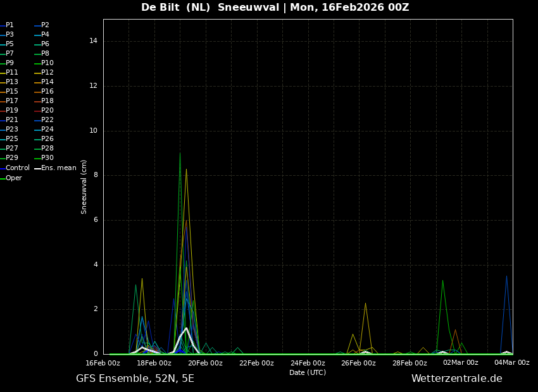Select the P8 legend entry
Screen dimensions: 538x392
point(45,54)
